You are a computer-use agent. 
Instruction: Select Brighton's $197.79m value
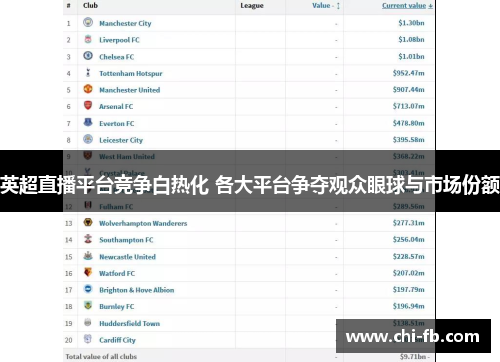[x=409, y=290]
